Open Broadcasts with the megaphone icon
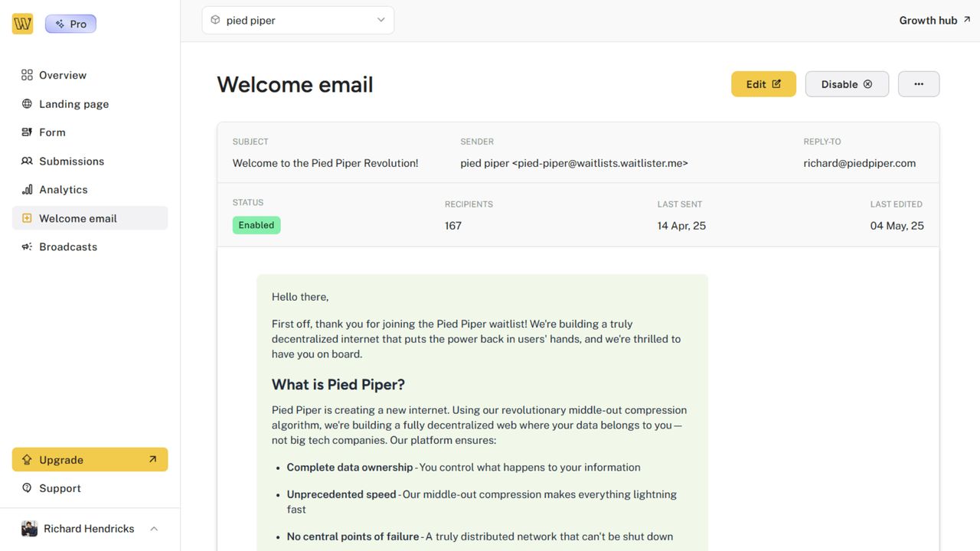This screenshot has height=551, width=980. [x=25, y=246]
